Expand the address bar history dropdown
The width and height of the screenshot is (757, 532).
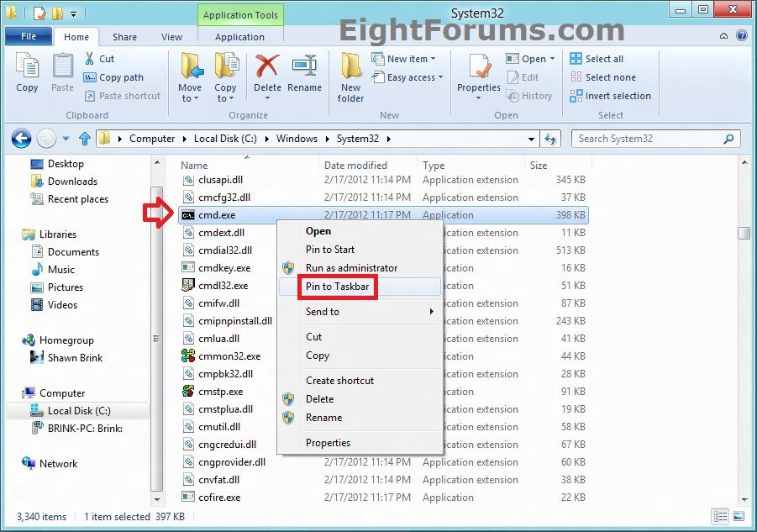tap(532, 139)
